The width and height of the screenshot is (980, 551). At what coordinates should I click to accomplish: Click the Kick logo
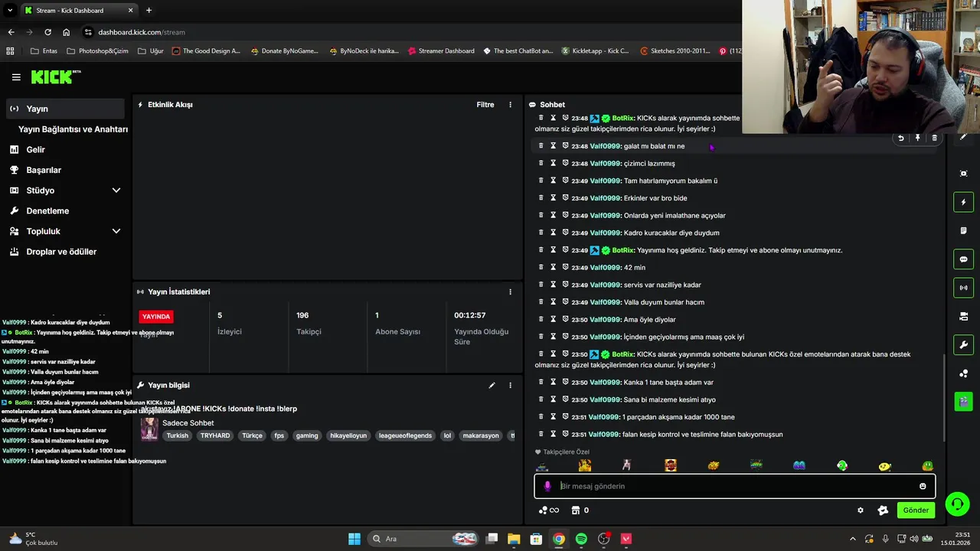pos(55,77)
